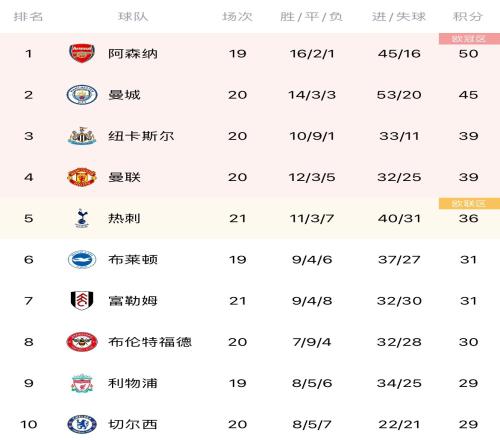Tap the Liverpool liver bird crest

coord(82,383)
